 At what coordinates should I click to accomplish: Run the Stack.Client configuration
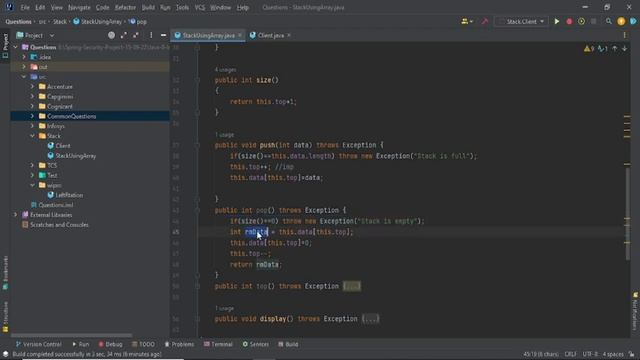tap(556, 22)
